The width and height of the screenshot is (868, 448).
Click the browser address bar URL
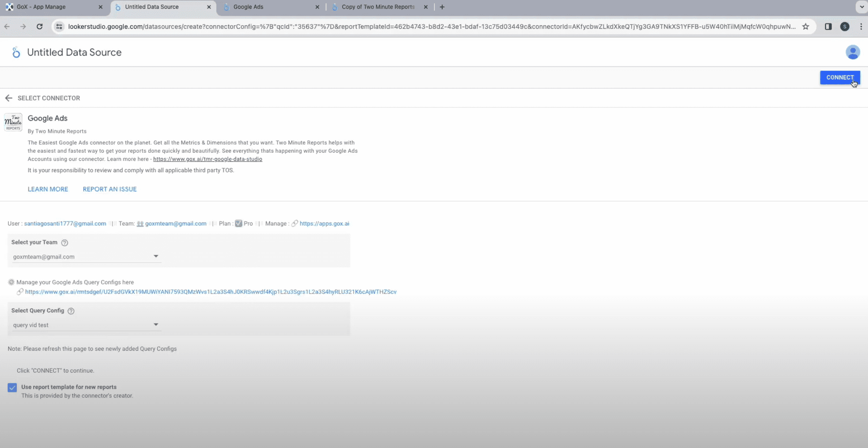click(x=432, y=27)
